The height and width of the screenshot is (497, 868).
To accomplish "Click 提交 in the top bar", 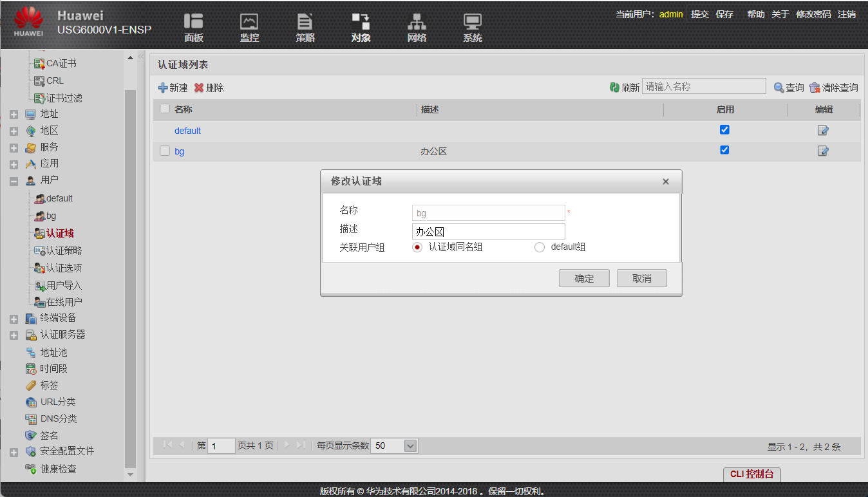I will (x=700, y=14).
